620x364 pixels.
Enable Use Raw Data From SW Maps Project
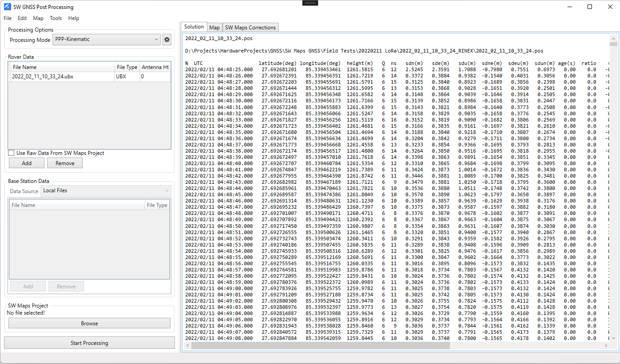pos(11,153)
